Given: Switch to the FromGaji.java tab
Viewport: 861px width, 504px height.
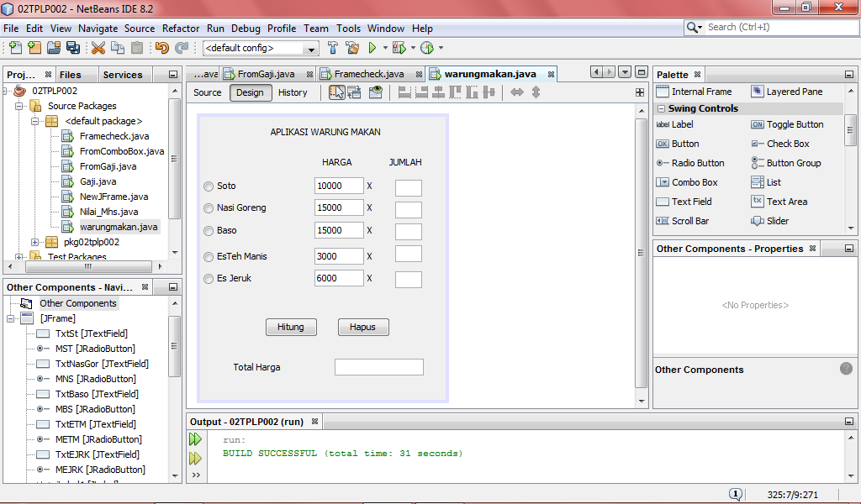Looking at the screenshot, I should 266,74.
